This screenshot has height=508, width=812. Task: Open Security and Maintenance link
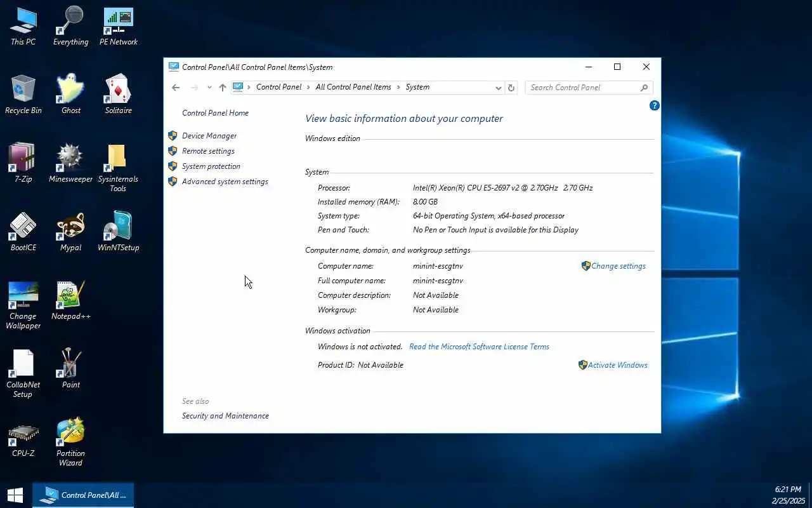click(225, 416)
